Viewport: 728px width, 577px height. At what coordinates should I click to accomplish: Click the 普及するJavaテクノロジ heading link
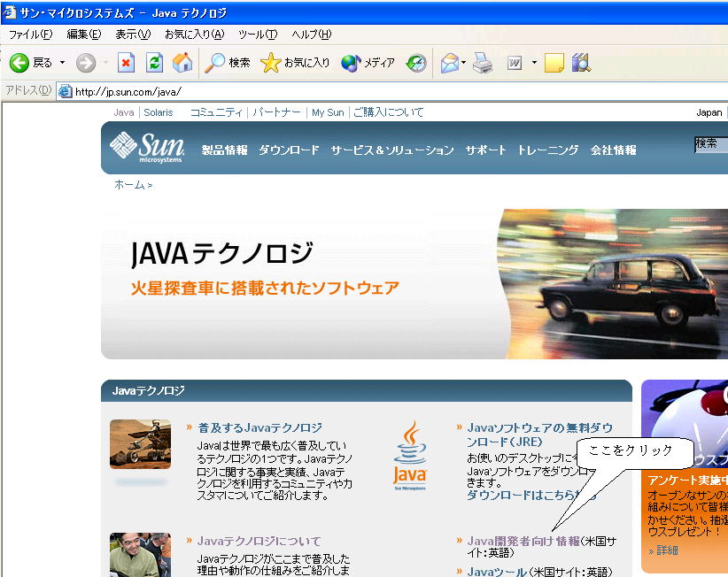click(x=260, y=427)
